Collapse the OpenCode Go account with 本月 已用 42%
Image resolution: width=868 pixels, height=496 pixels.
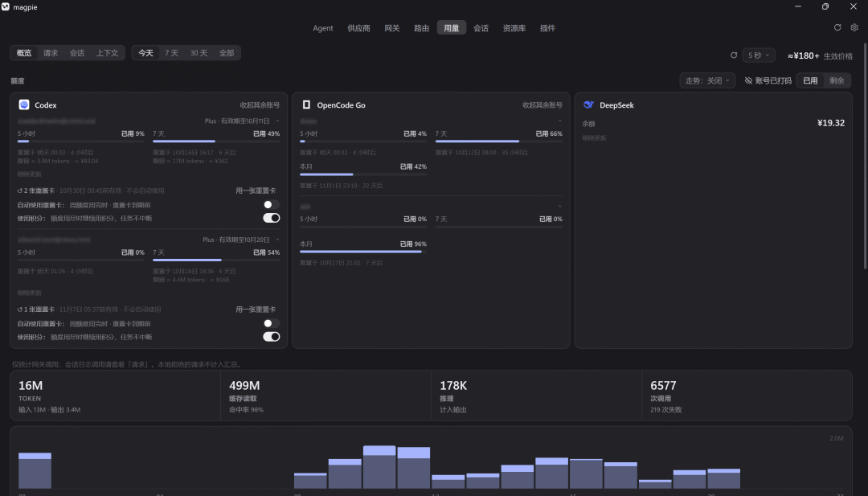pos(559,121)
